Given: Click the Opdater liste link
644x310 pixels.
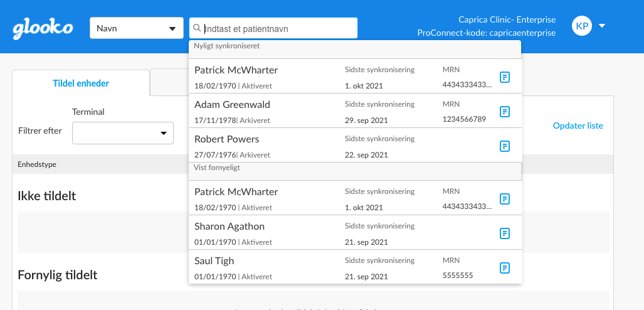Looking at the screenshot, I should tap(578, 126).
